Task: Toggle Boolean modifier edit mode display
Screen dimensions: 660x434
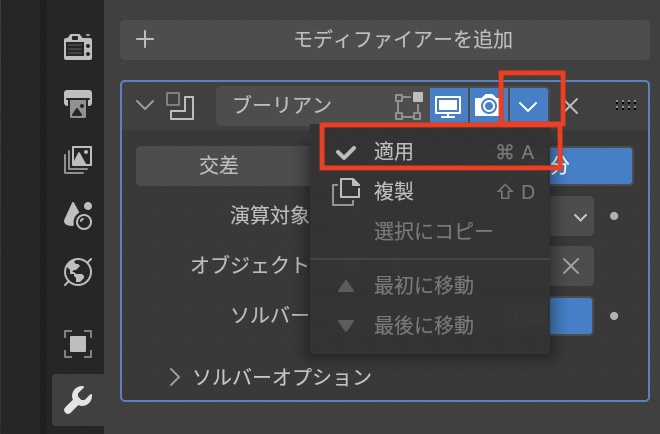Action: coord(408,105)
